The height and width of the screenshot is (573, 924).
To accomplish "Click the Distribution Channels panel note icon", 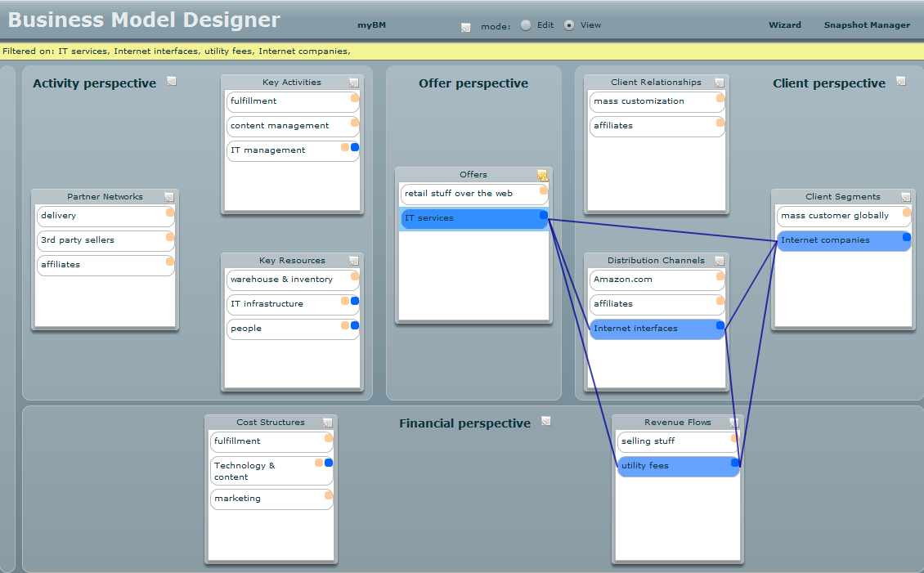I will [x=720, y=261].
